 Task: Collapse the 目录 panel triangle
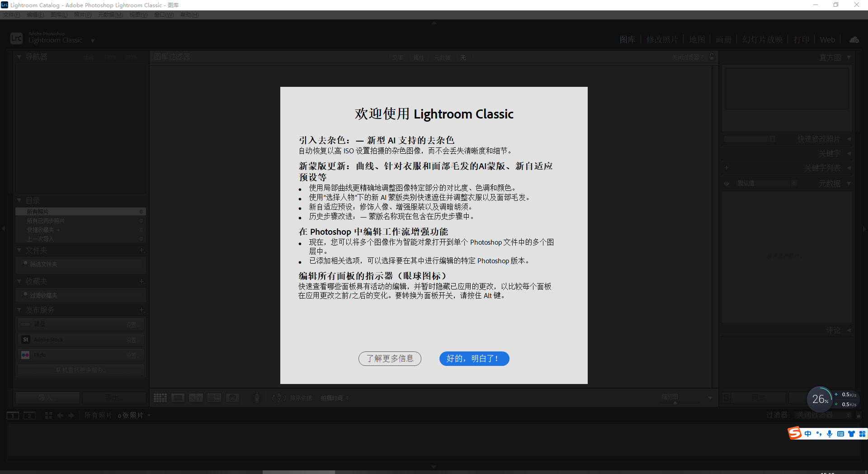(x=19, y=200)
